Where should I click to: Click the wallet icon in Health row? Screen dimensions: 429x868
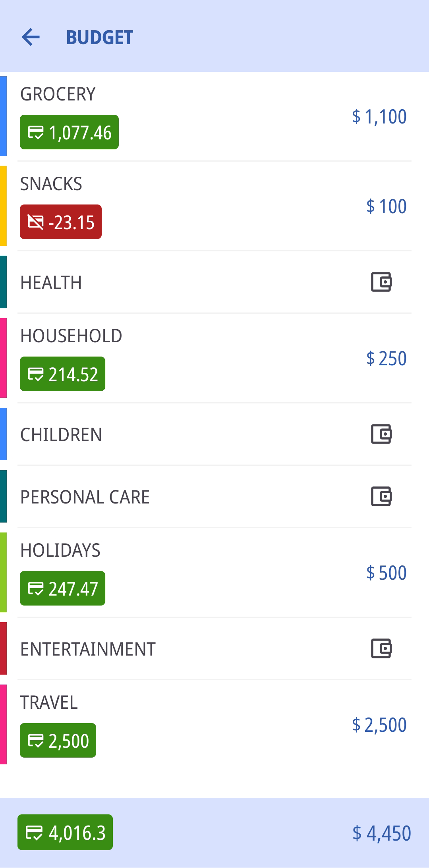[381, 282]
